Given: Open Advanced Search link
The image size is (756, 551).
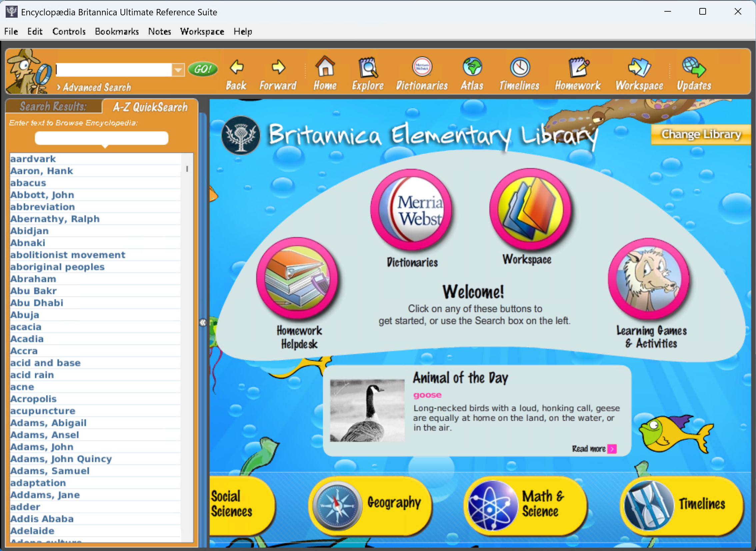Looking at the screenshot, I should pos(94,87).
